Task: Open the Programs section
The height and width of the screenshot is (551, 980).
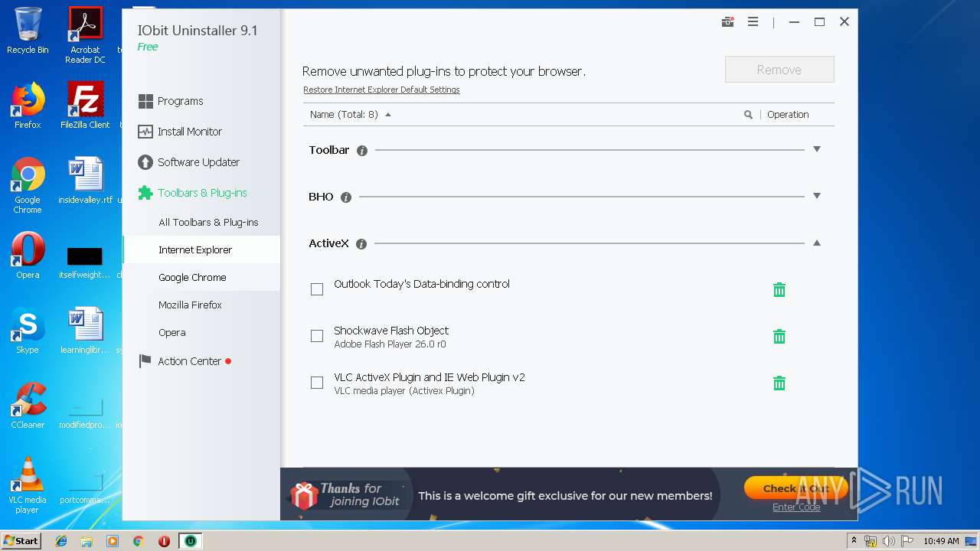Action: click(x=171, y=101)
